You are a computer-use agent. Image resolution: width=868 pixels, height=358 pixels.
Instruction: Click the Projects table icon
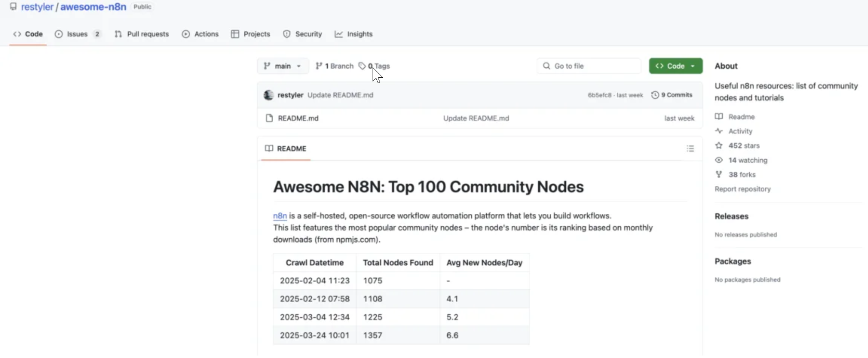pos(235,34)
